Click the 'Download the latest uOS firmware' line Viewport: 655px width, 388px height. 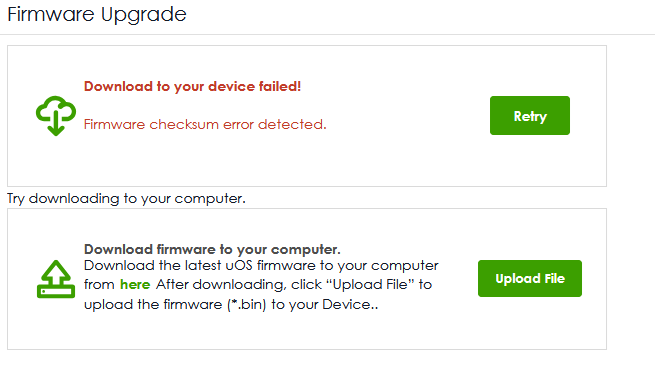[261, 266]
